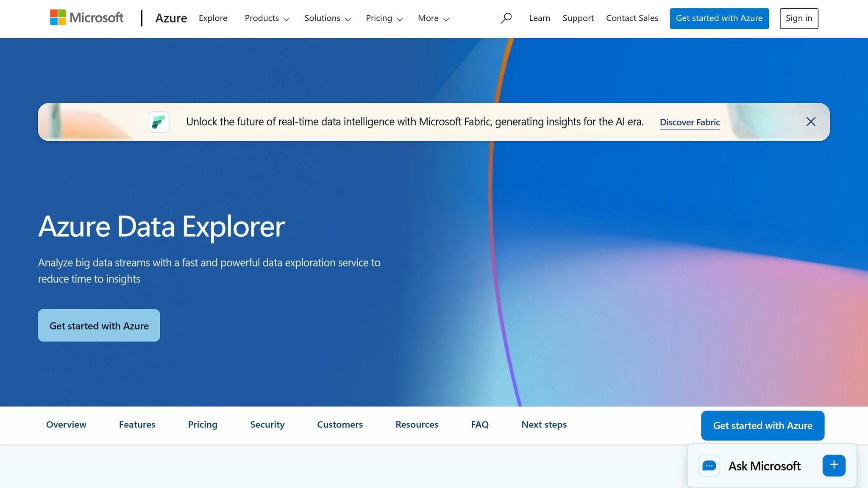Viewport: 868px width, 488px height.
Task: Jump to the FAQ section tab
Action: 480,424
